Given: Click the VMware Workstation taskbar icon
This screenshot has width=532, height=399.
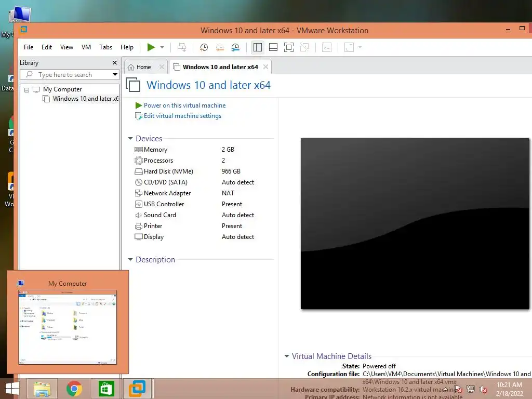Looking at the screenshot, I should click(x=137, y=389).
